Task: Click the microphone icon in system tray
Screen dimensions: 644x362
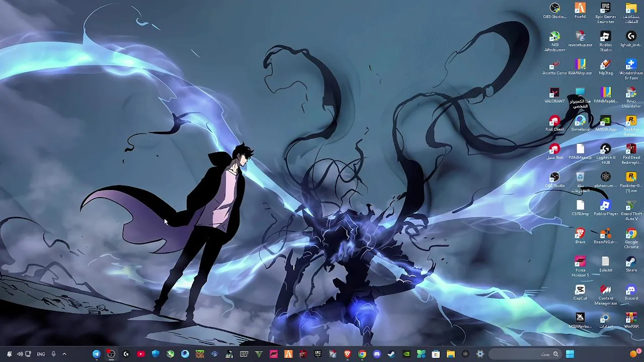Action: click(53, 354)
